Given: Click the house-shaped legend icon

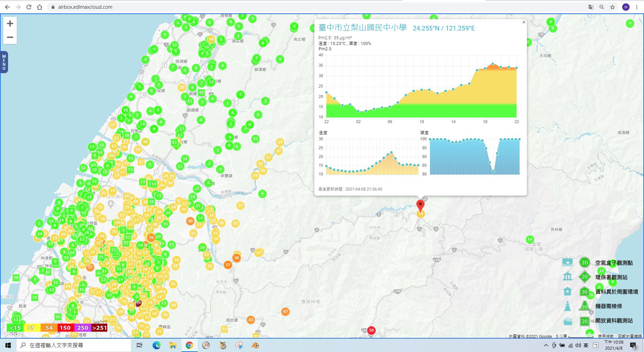Looking at the screenshot, I should point(568,291).
